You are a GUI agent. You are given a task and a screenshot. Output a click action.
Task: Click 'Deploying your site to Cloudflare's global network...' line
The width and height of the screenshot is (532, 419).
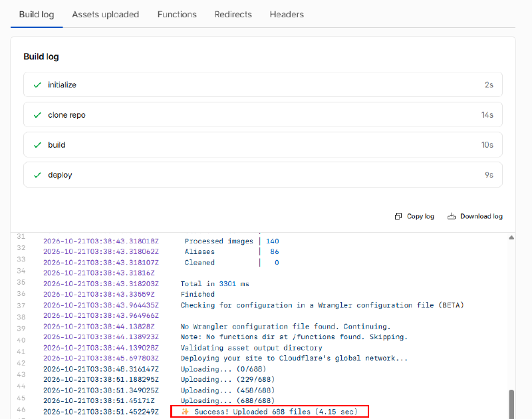tap(294, 358)
